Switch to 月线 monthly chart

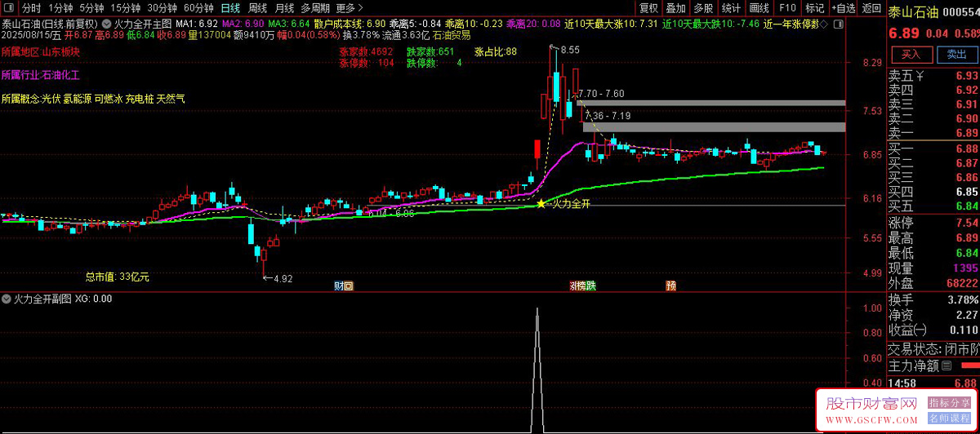coord(283,8)
